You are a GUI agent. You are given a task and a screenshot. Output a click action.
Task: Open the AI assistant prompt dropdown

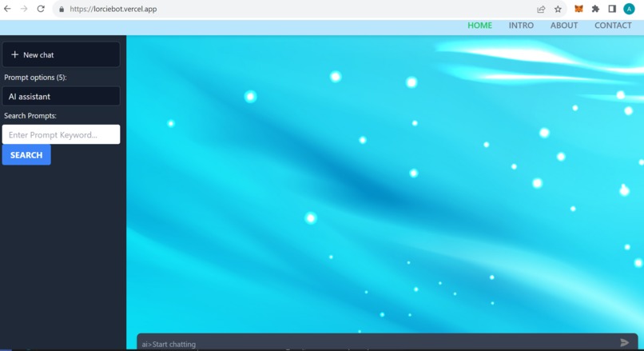(62, 96)
